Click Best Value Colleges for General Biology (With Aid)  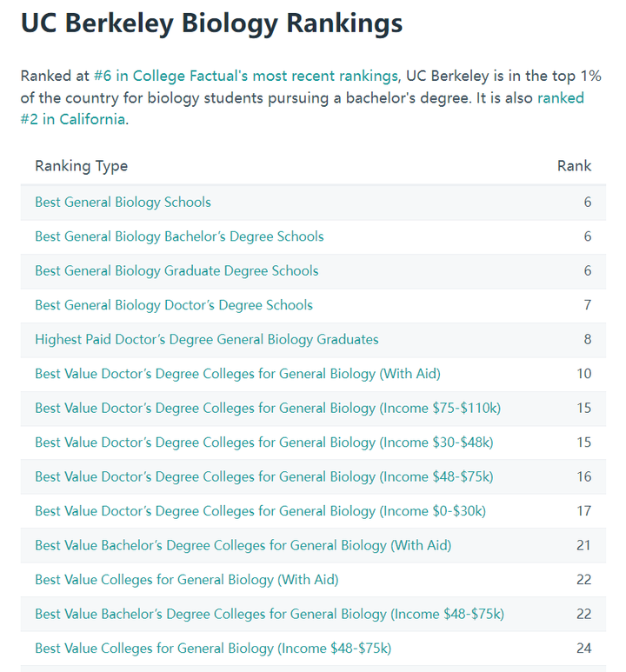pyautogui.click(x=187, y=580)
